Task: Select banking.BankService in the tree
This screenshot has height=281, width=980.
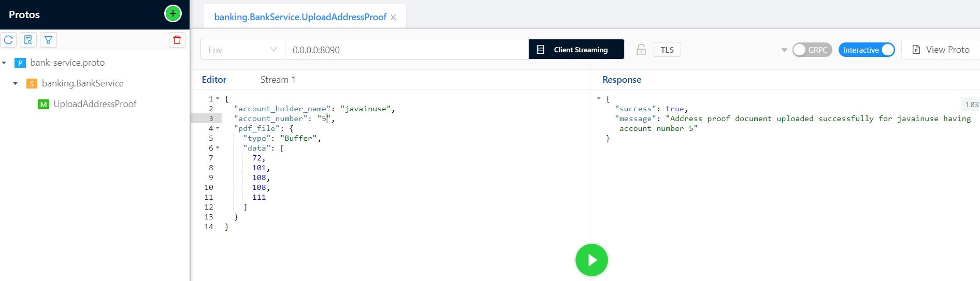Action: click(x=83, y=83)
